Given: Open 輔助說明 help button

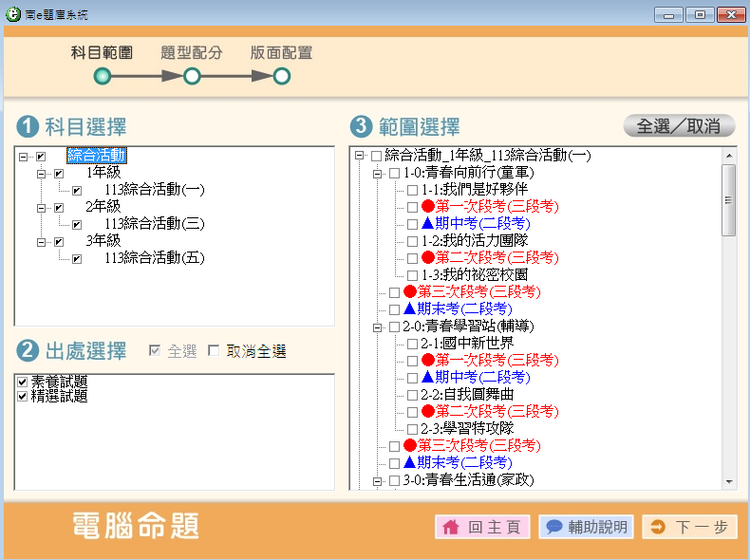Looking at the screenshot, I should point(586,527).
